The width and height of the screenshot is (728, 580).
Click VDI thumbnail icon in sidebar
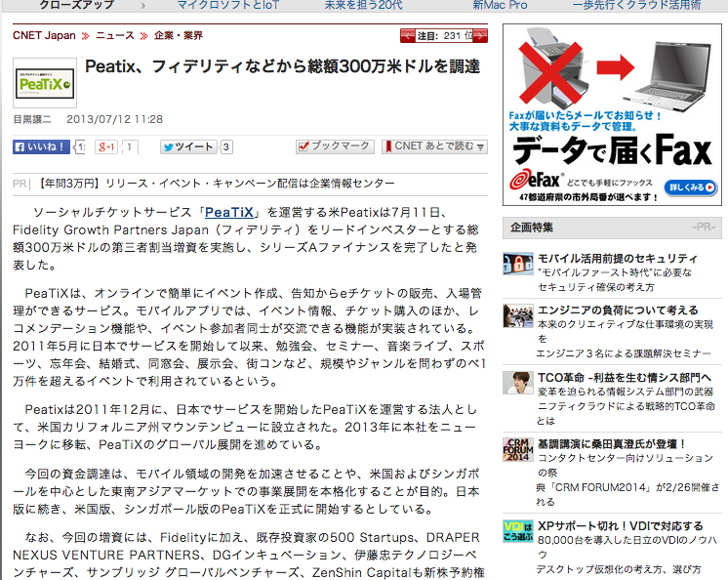pyautogui.click(x=517, y=531)
